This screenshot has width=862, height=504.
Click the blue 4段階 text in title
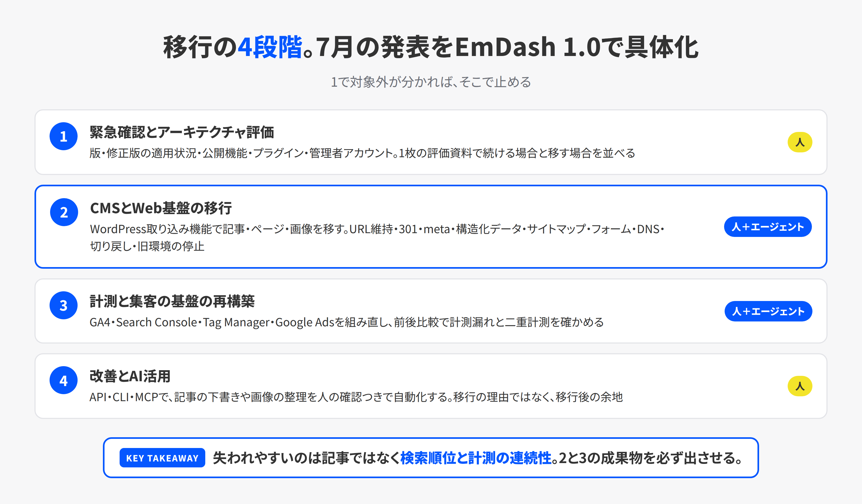tap(270, 47)
